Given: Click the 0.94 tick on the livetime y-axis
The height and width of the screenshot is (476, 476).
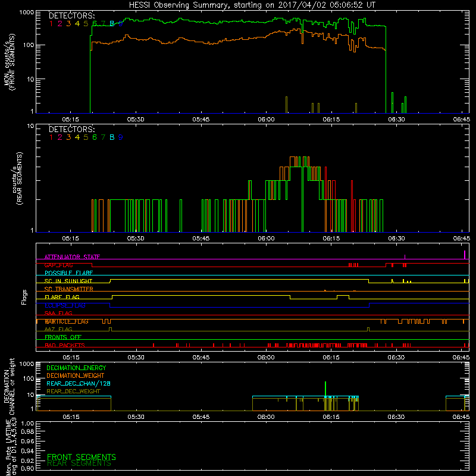Looking at the screenshot, I should coord(27,450).
